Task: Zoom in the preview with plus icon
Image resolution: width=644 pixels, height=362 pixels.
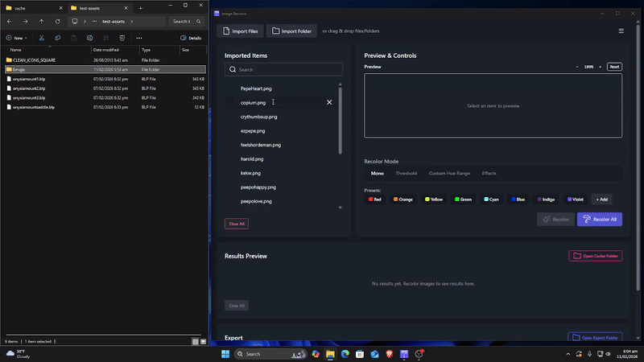Action: tap(601, 67)
